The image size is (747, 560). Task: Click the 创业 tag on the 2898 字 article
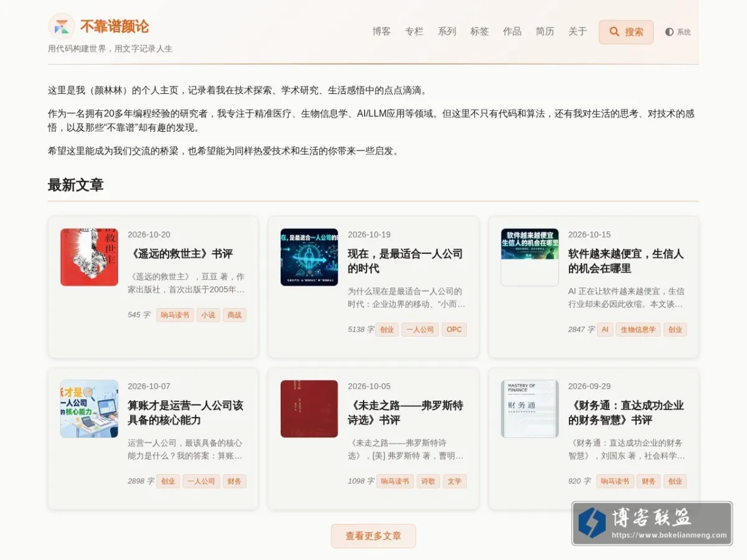[x=168, y=482]
